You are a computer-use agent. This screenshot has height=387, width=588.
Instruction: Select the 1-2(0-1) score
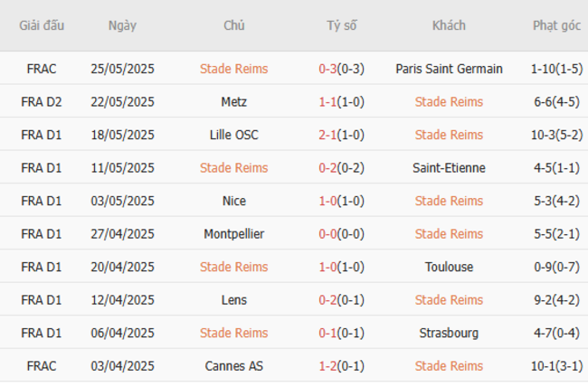[341, 366]
